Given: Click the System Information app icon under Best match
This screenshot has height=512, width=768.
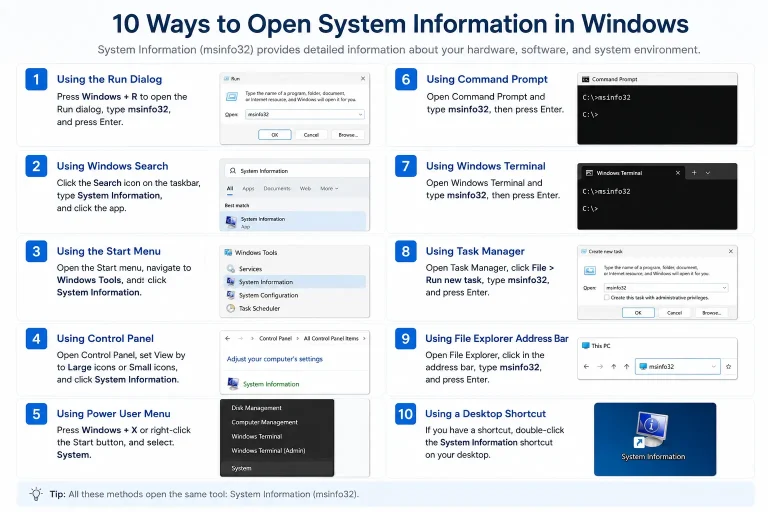Looking at the screenshot, I should click(x=231, y=221).
